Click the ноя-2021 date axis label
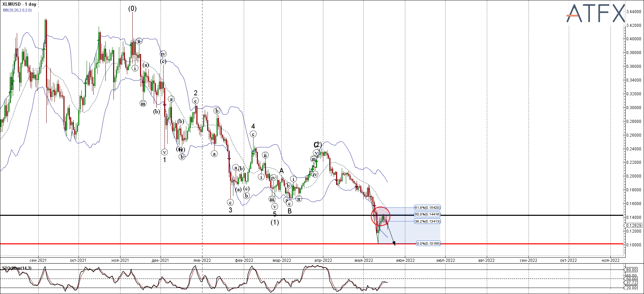Image resolution: width=644 pixels, height=294 pixels. 120,260
